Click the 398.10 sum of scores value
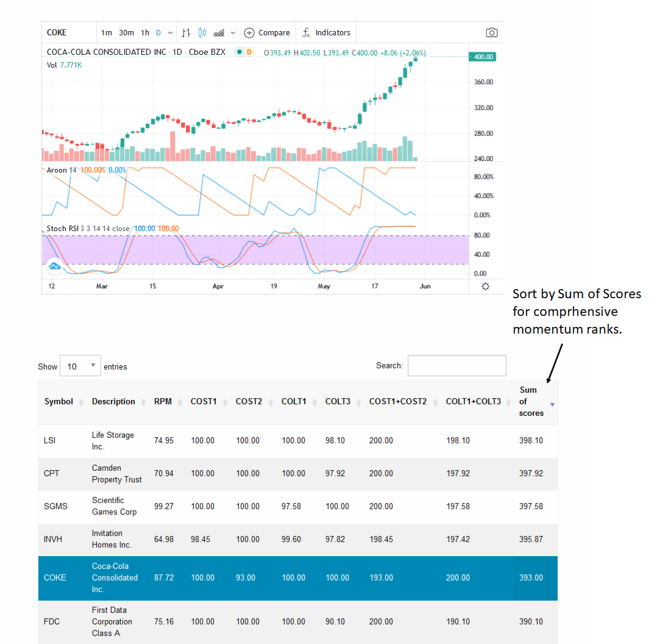Image resolution: width=651 pixels, height=644 pixels. [x=531, y=440]
